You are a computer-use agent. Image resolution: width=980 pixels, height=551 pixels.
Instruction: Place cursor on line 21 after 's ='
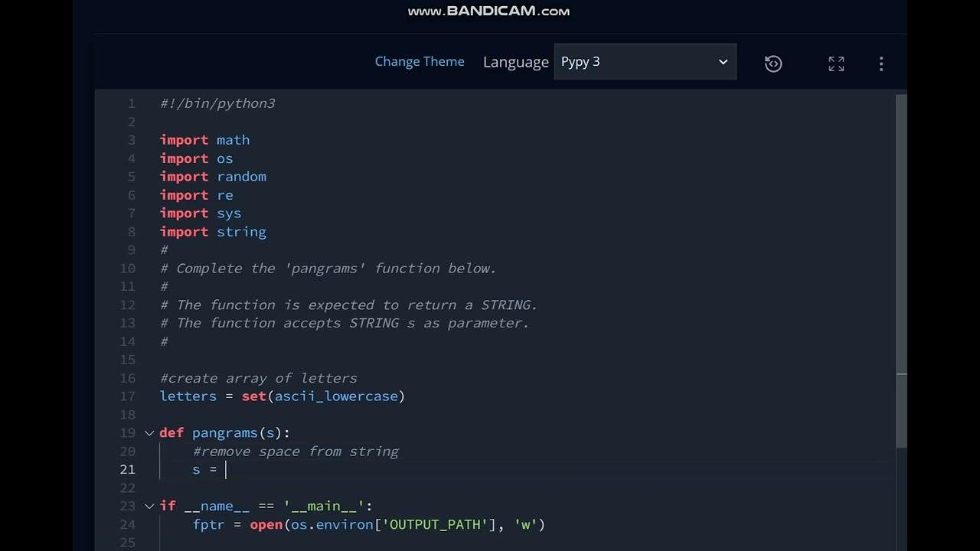(x=226, y=470)
